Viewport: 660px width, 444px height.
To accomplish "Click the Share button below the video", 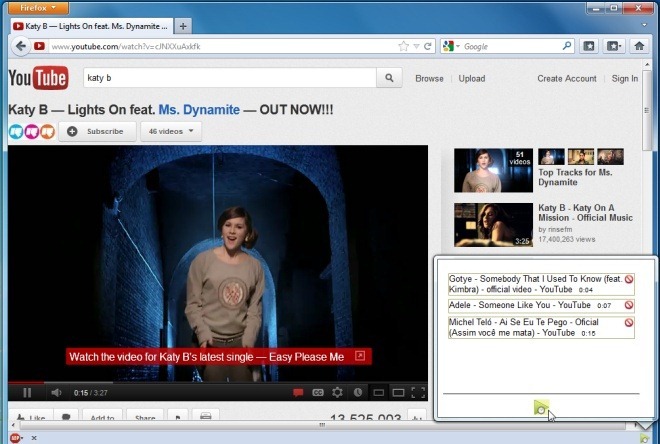I will [145, 415].
